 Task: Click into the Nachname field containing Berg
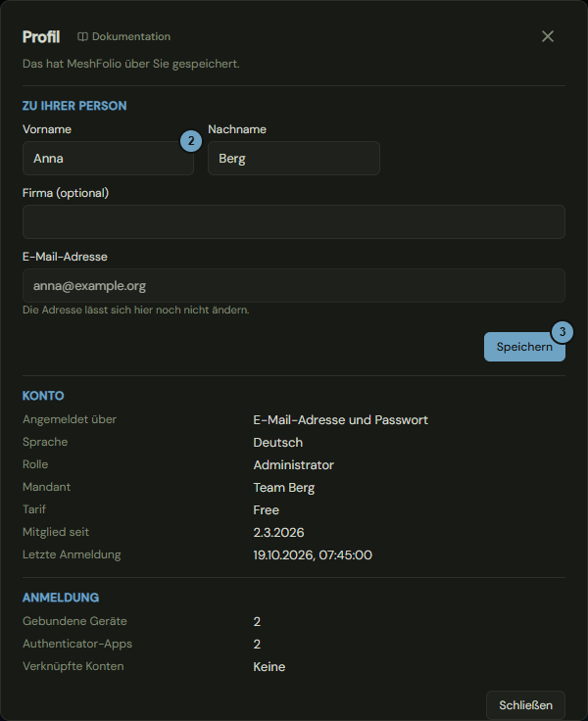click(294, 158)
